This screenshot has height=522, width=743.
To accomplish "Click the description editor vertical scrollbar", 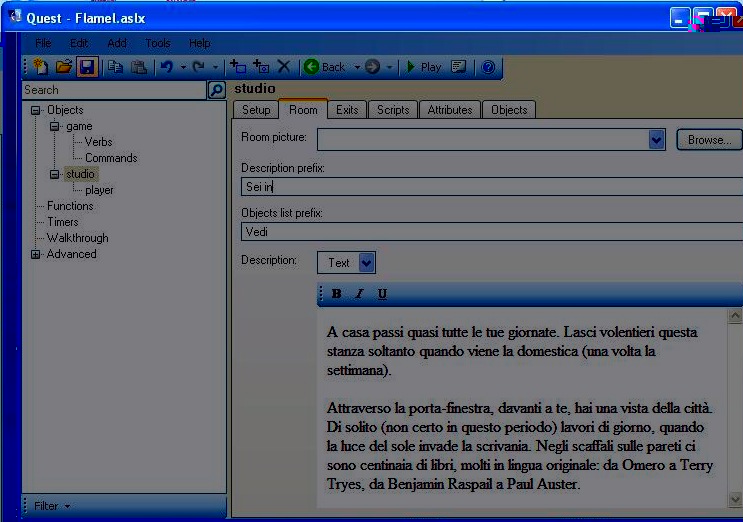I will [735, 400].
